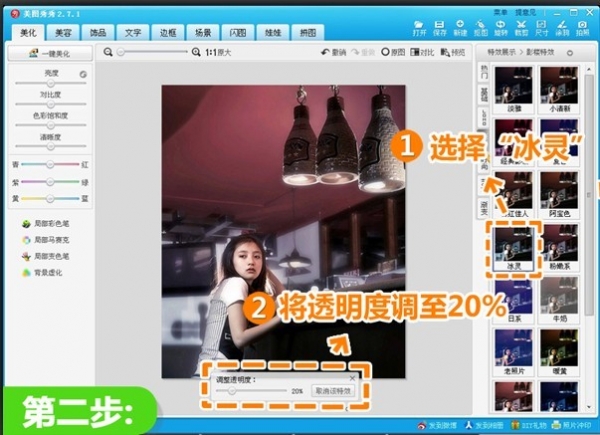Open the 文字 text tab
The width and height of the screenshot is (600, 435).
click(x=133, y=33)
